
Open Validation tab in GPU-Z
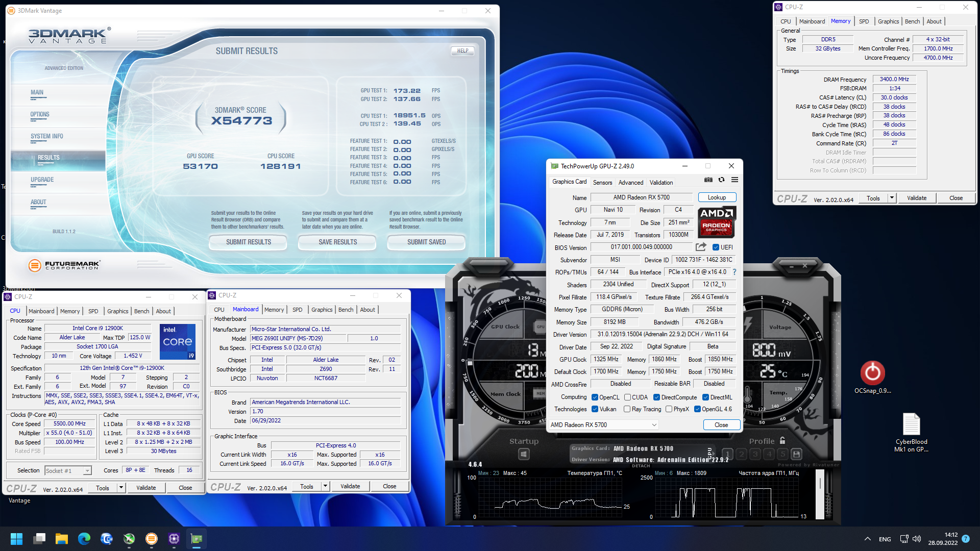pyautogui.click(x=661, y=183)
